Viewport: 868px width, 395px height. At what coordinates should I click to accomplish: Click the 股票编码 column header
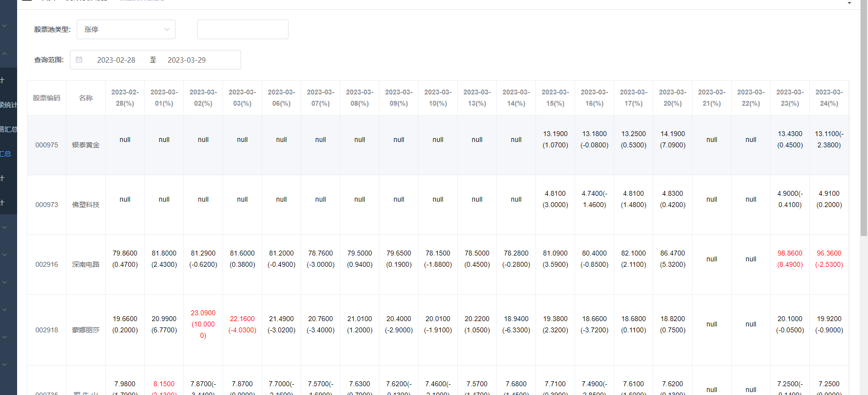46,98
